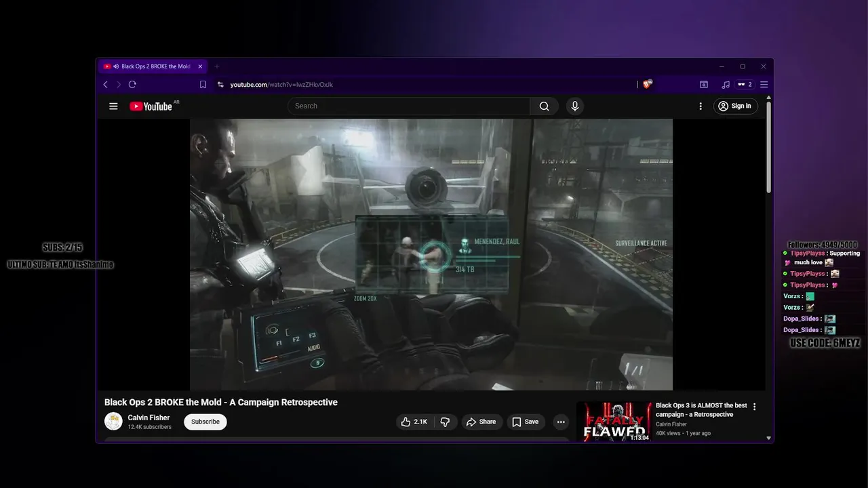
Task: Start voice search with the microphone
Action: pos(575,106)
